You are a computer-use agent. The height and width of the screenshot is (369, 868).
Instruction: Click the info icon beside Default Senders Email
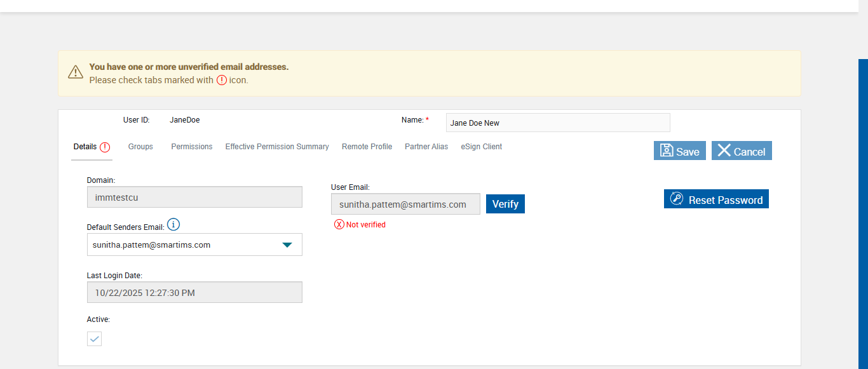(x=173, y=225)
